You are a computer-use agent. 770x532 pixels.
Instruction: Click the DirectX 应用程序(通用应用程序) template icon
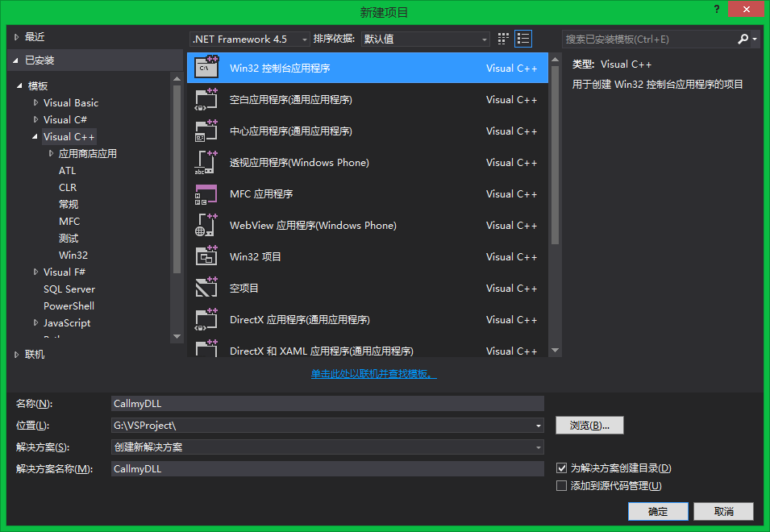pyautogui.click(x=206, y=319)
